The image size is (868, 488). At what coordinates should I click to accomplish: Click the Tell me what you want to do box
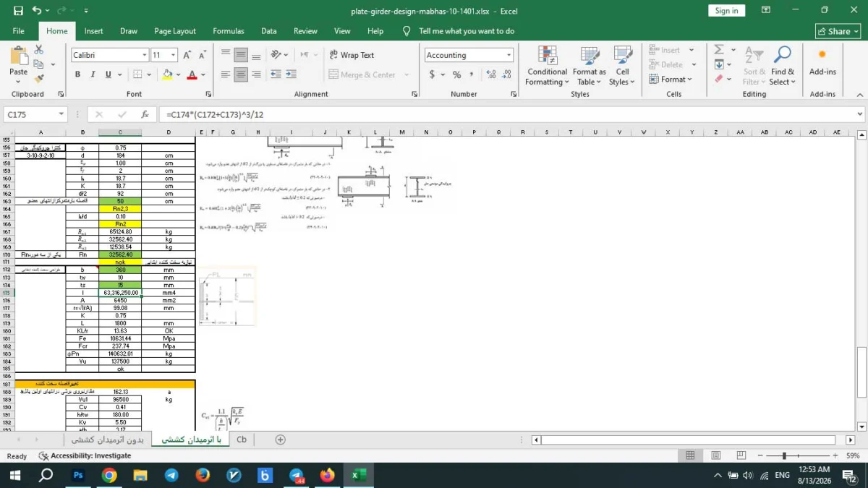click(467, 31)
